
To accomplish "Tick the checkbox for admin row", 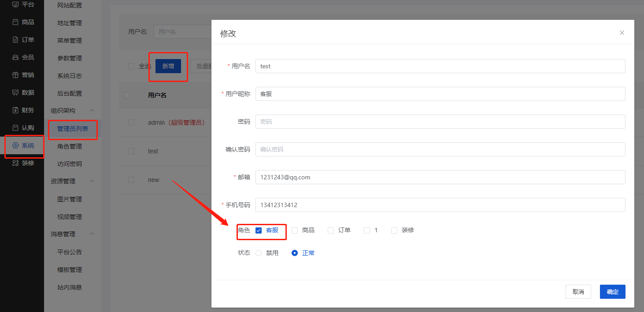I will coord(131,123).
